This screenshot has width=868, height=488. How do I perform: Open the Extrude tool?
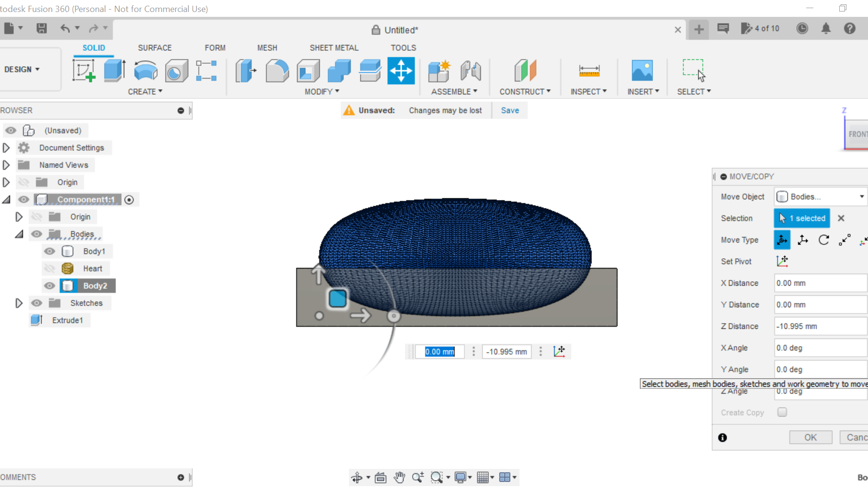(114, 70)
